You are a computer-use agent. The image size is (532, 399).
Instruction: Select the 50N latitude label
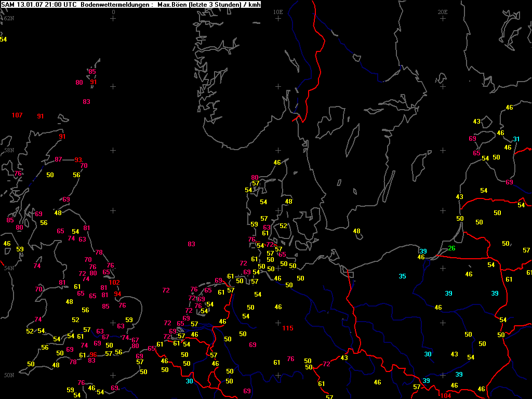point(8,375)
